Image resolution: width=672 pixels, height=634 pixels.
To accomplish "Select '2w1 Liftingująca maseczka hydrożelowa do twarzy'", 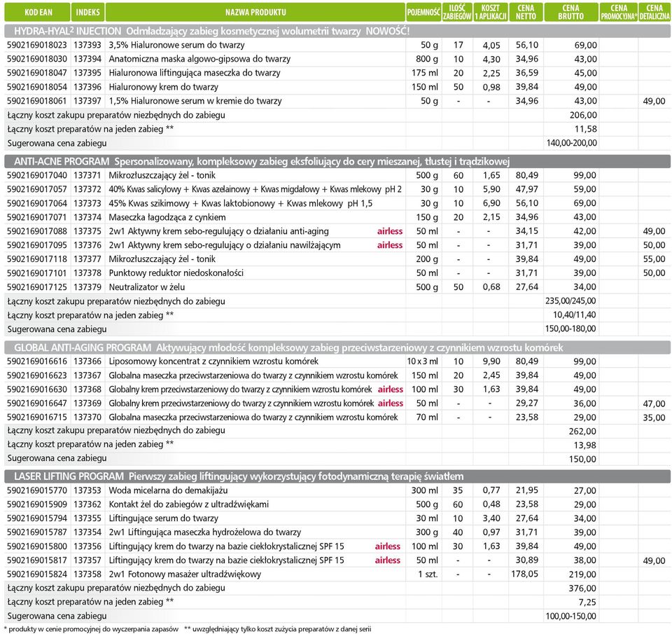I will [x=205, y=532].
